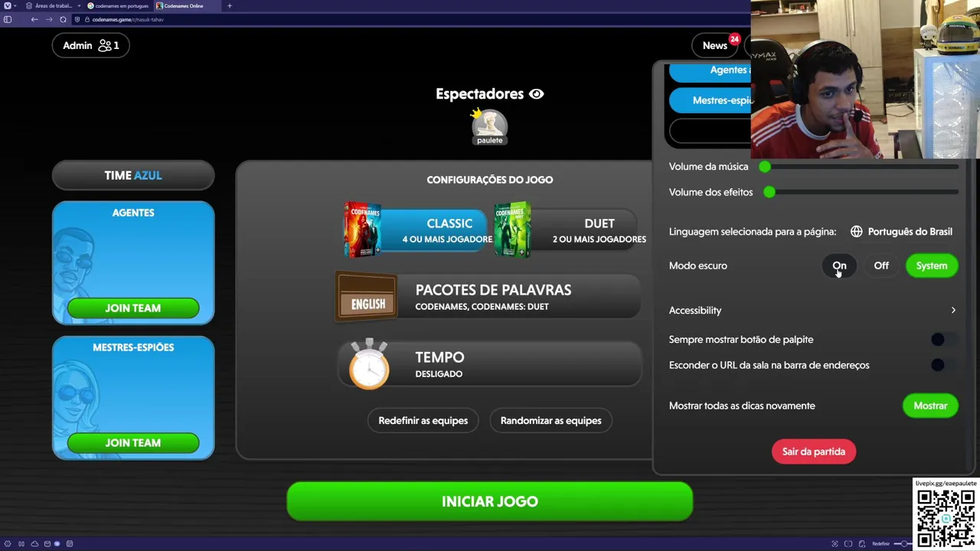This screenshot has width=980, height=551.
Task: Open the Áreas de trabalho workspaces dropdown
Action: [x=53, y=5]
